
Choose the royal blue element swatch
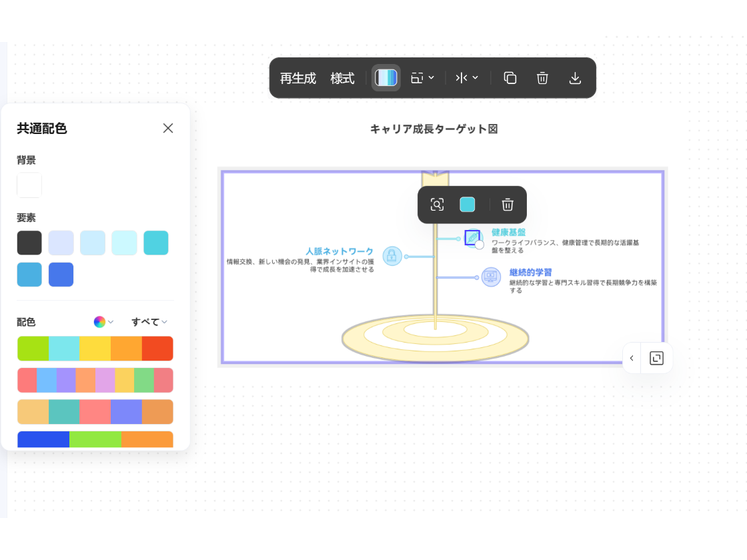(61, 275)
